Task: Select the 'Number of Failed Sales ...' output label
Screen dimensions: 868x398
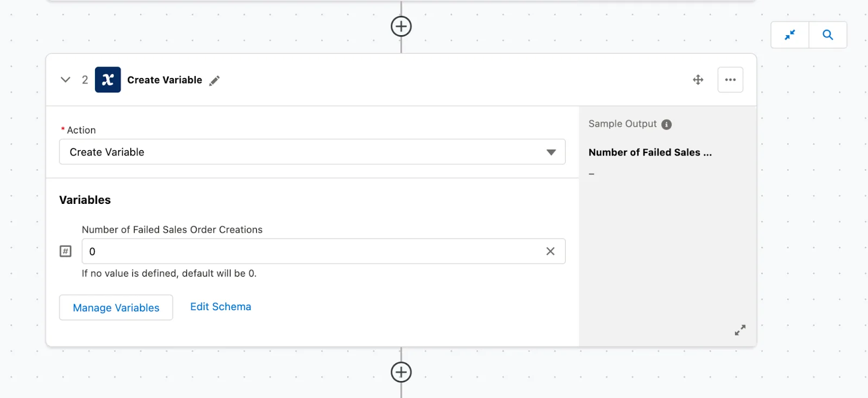Action: click(650, 152)
